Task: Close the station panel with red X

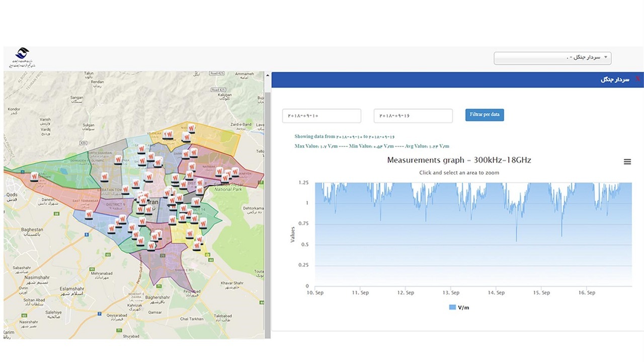Action: click(637, 79)
